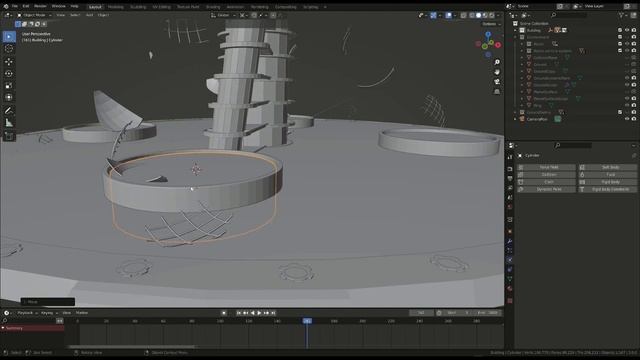
Task: Hide Building collection via eye icon
Action: (627, 30)
